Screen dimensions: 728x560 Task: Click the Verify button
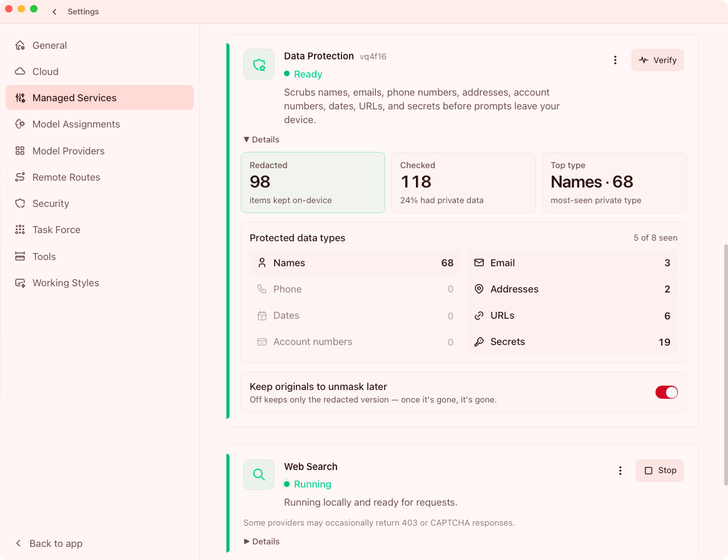pos(657,60)
